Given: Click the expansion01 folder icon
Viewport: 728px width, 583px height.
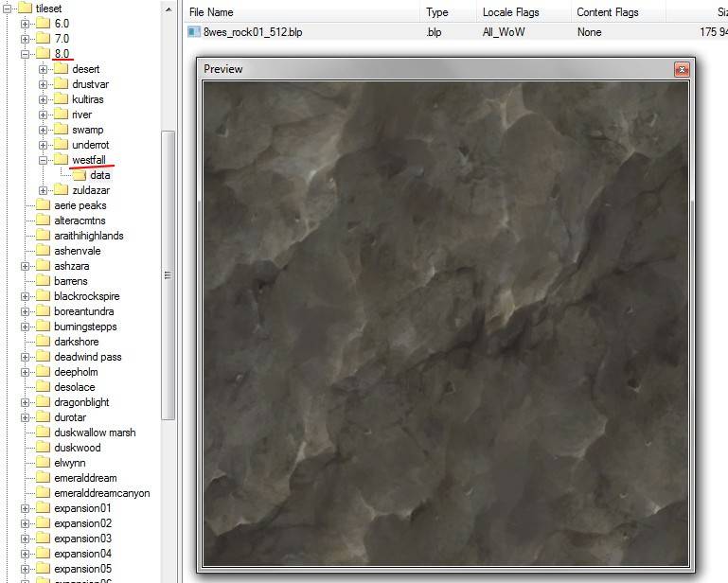Looking at the screenshot, I should click(x=43, y=508).
